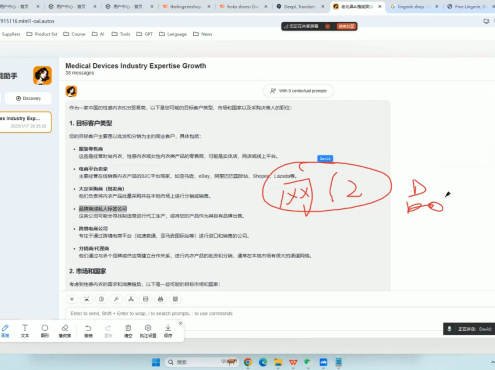This screenshot has height=370, width=495.
Task: Open WPS Office from the taskbar
Action: coord(293,362)
